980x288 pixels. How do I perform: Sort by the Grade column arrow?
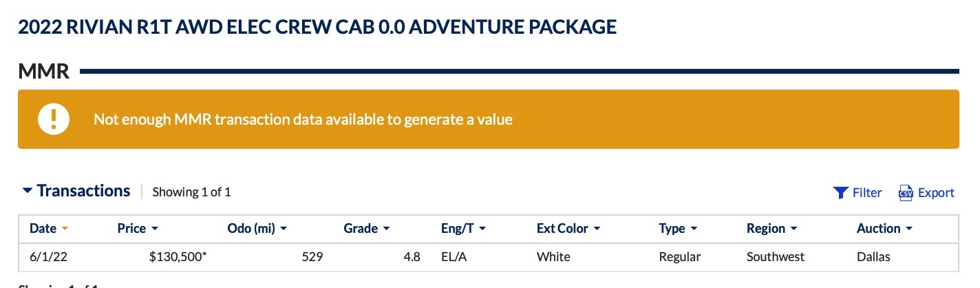pos(387,229)
